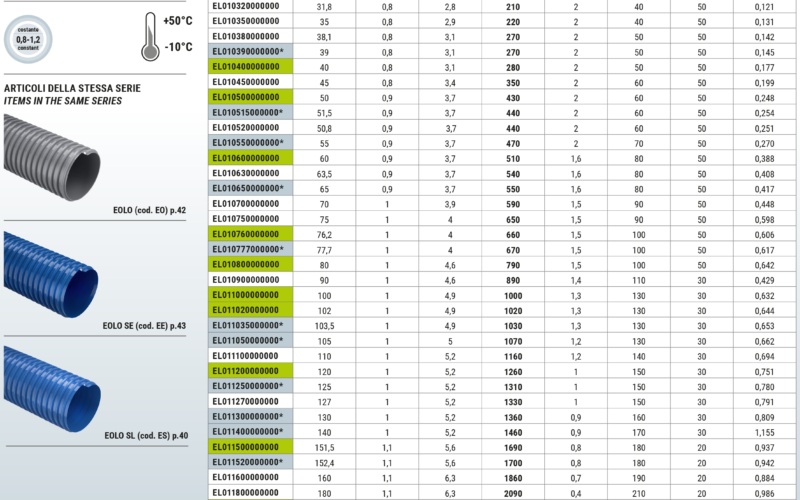Click highlighted code EL011500000000
This screenshot has width=800, height=500.
point(246,448)
